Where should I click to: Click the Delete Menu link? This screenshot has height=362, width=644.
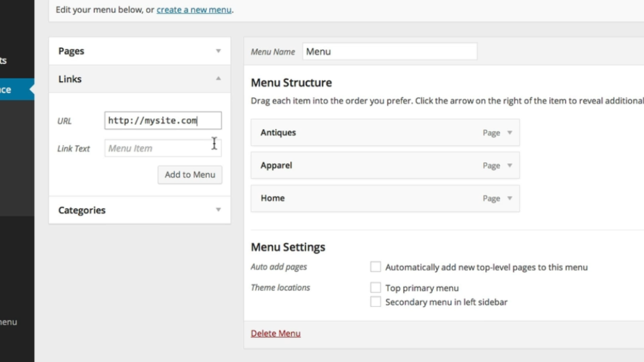click(275, 333)
